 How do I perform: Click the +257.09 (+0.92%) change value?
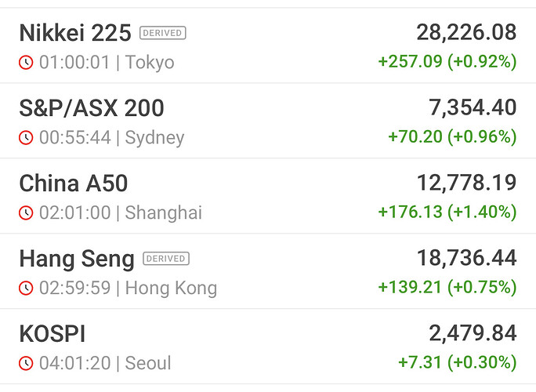pyautogui.click(x=447, y=61)
